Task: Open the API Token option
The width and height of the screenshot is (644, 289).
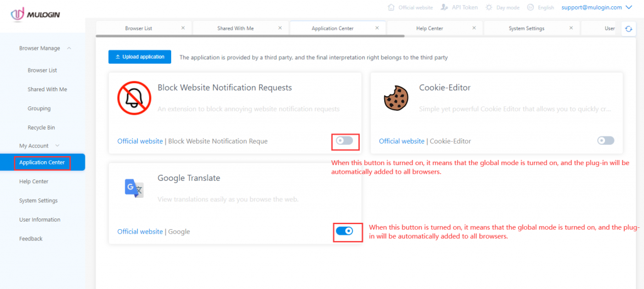Action: click(x=465, y=8)
